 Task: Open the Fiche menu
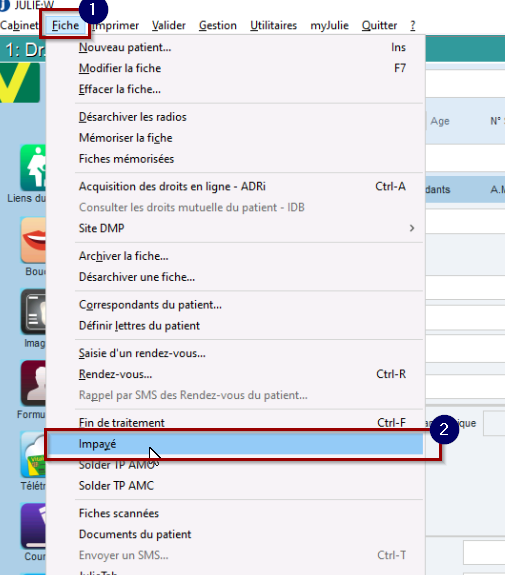pos(65,25)
